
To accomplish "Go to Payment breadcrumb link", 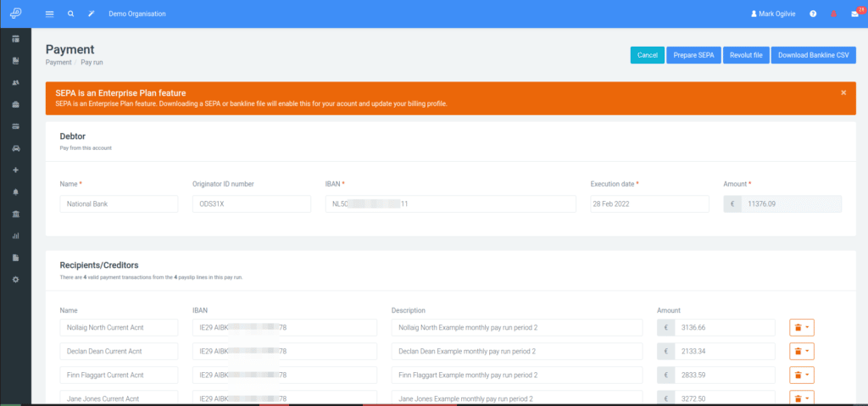I will click(x=58, y=63).
